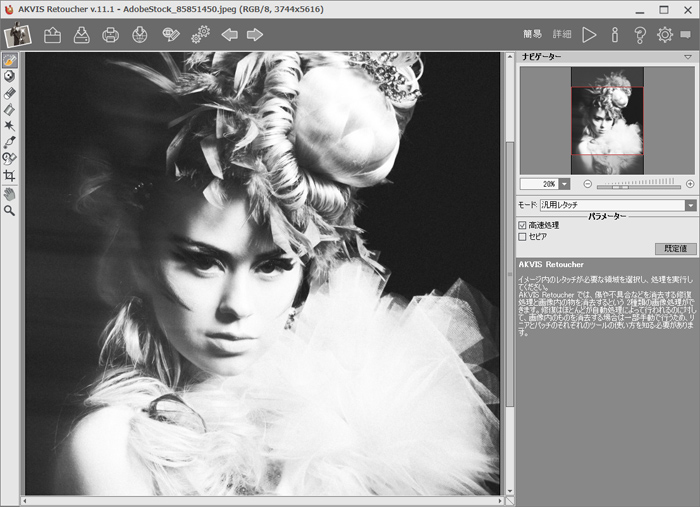Click the horizontal scrollbar of image
Viewport: 700px width, 507px height.
click(x=263, y=501)
